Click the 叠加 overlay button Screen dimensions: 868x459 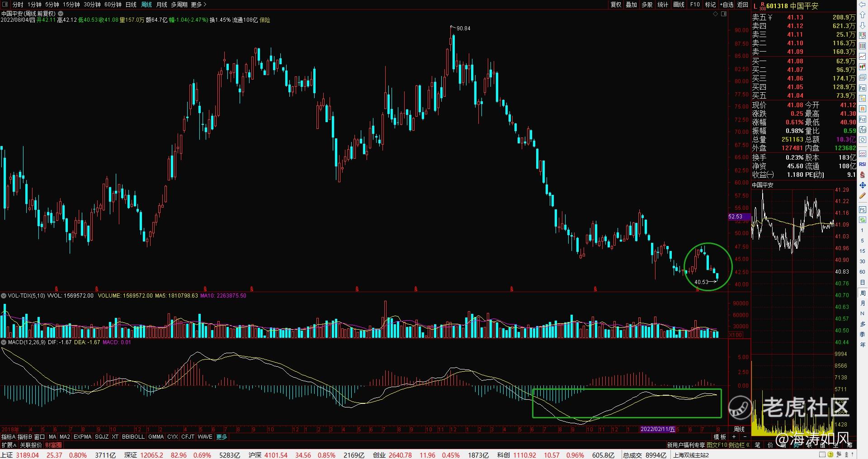click(632, 5)
